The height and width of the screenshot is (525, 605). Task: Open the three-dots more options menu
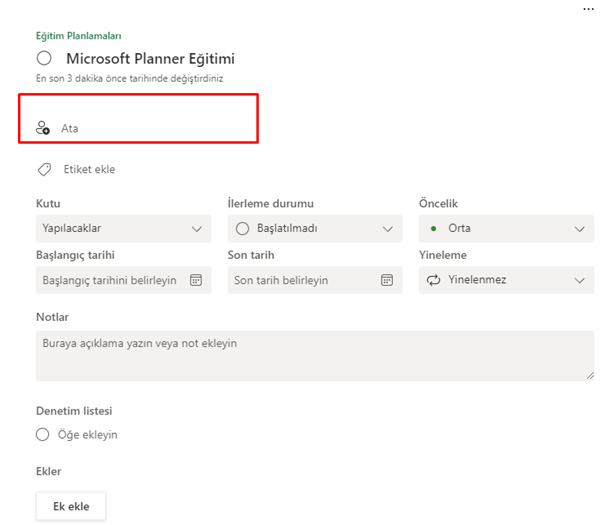[588, 9]
